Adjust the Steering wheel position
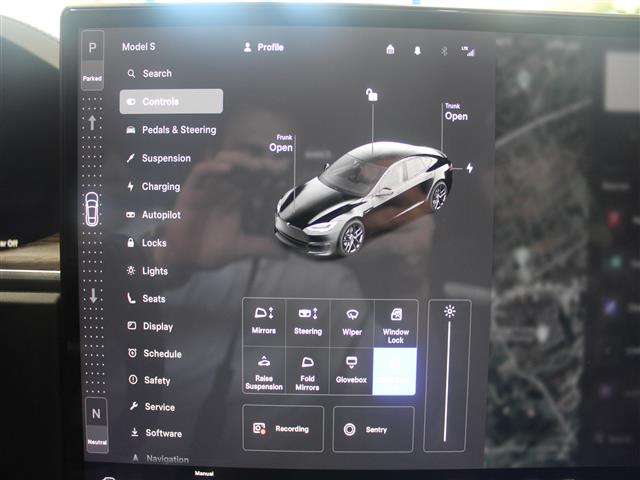The width and height of the screenshot is (640, 480). click(x=308, y=322)
